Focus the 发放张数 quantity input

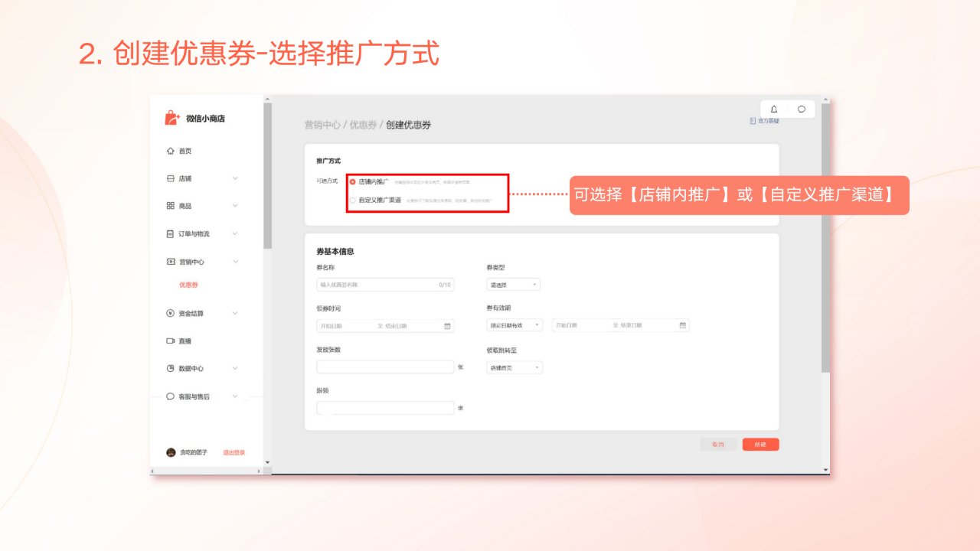(x=385, y=367)
